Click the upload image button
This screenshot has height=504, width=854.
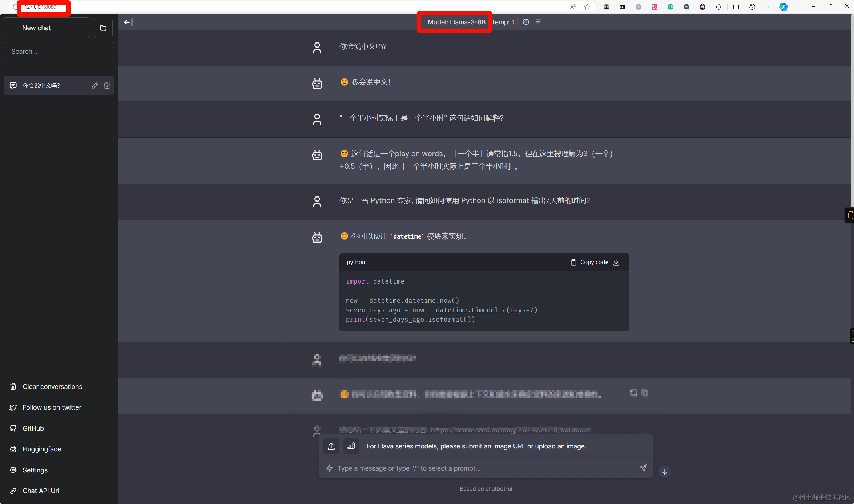[331, 446]
